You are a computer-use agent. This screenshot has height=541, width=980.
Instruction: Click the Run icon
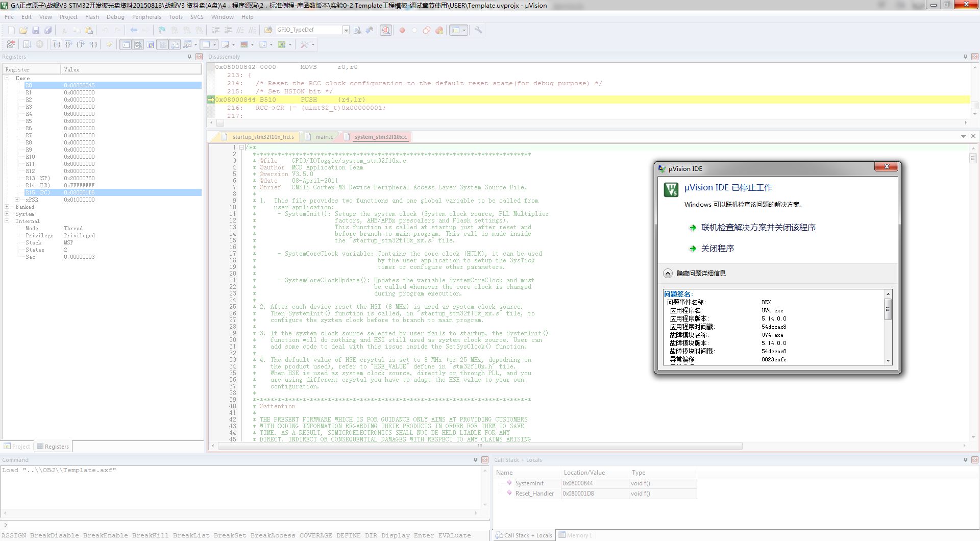coord(27,44)
